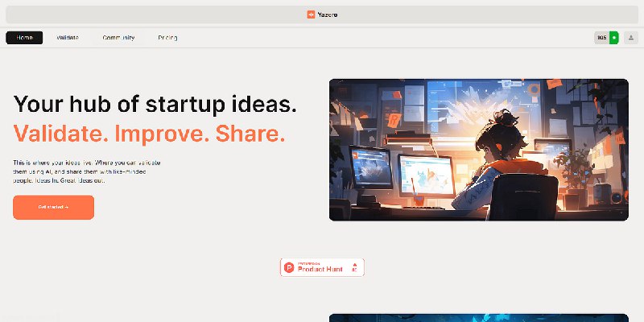The image size is (644, 322).
Task: Click the Product Hunt round P logo
Action: [289, 268]
